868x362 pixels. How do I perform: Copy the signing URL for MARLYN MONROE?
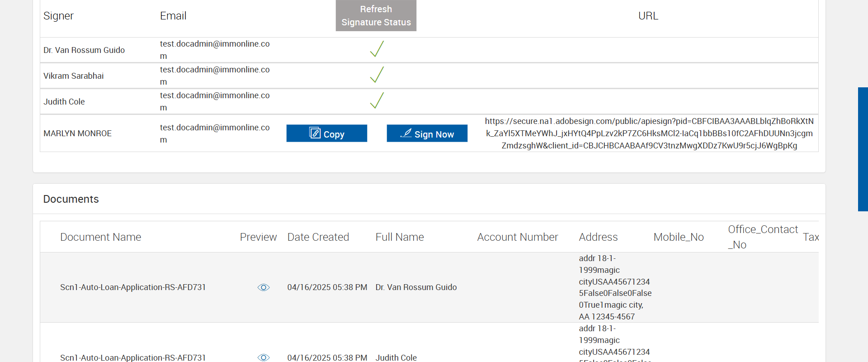pos(326,133)
